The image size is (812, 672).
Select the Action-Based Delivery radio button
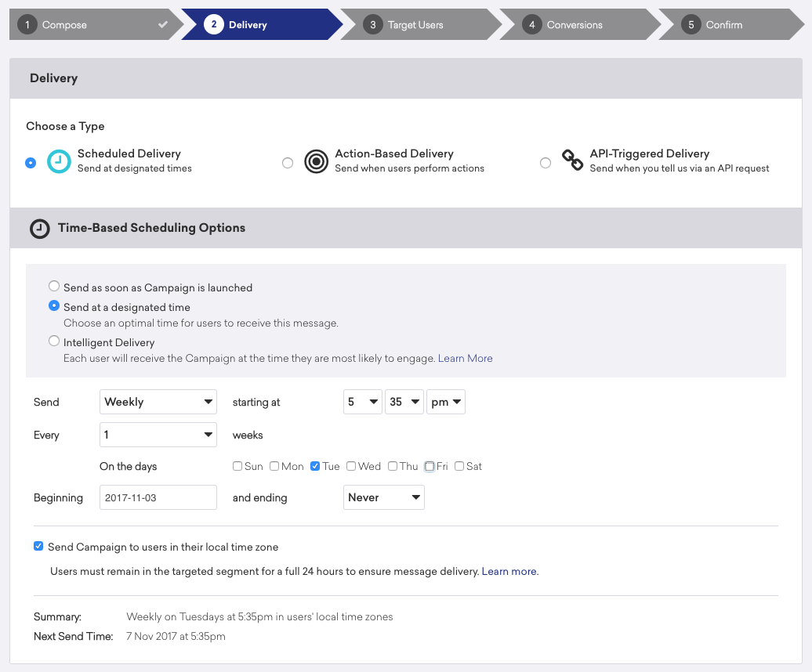(x=288, y=163)
